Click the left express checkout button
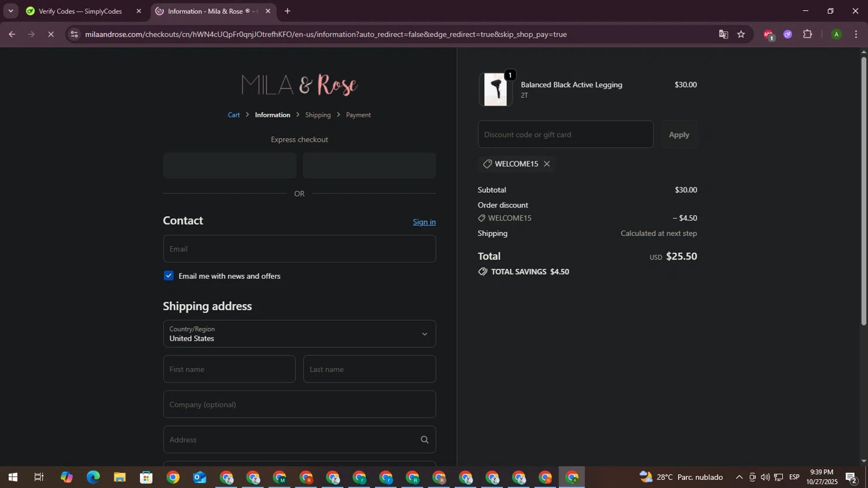The width and height of the screenshot is (868, 488). pyautogui.click(x=230, y=165)
